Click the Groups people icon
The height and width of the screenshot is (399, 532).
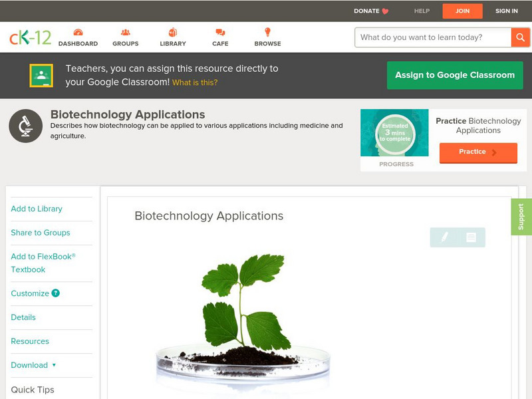[126, 32]
